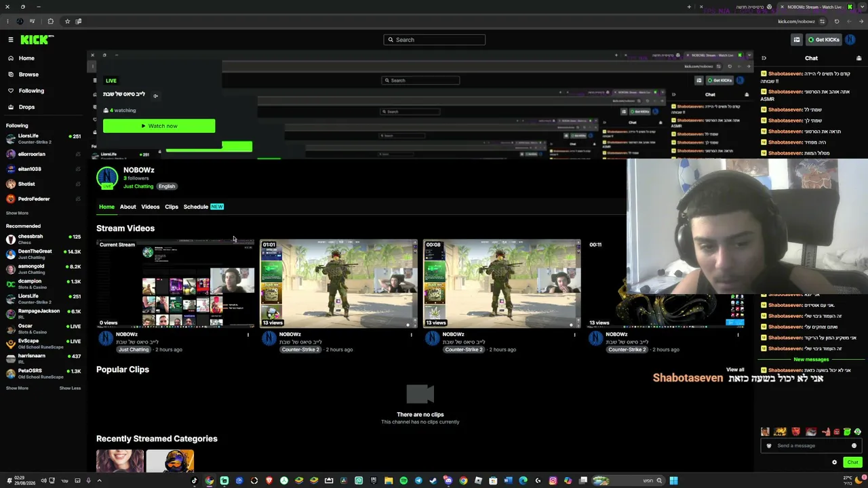Switch to the Clips tab

click(x=172, y=207)
